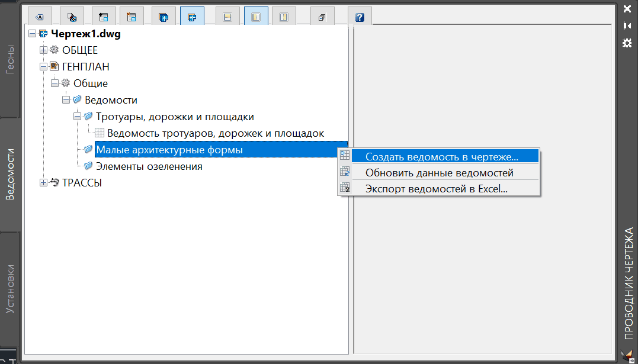Switch to the Установки side tab
Viewport: 638px width, 364px height.
pyautogui.click(x=10, y=289)
